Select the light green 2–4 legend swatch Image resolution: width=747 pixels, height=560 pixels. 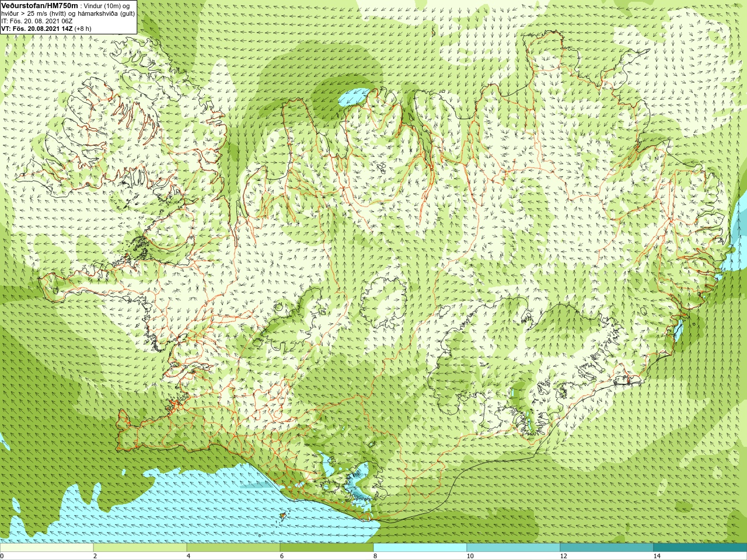tap(140, 548)
